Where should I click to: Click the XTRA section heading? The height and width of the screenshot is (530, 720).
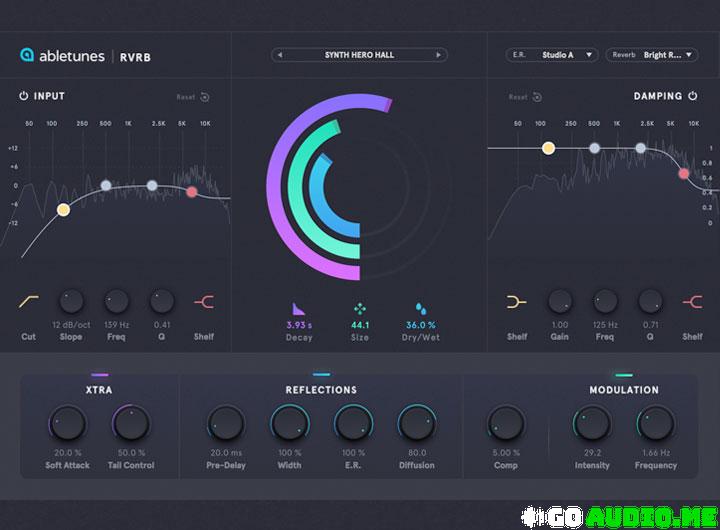tap(99, 390)
